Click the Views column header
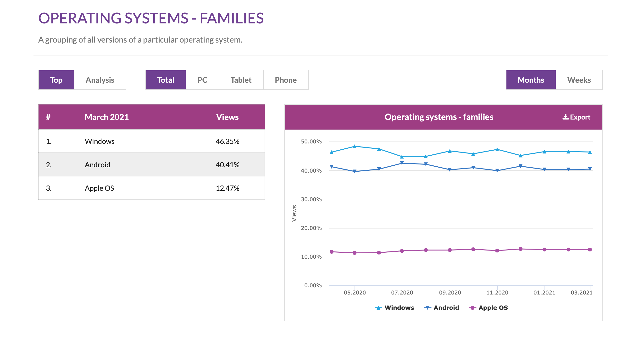This screenshot has height=338, width=644. 227,117
